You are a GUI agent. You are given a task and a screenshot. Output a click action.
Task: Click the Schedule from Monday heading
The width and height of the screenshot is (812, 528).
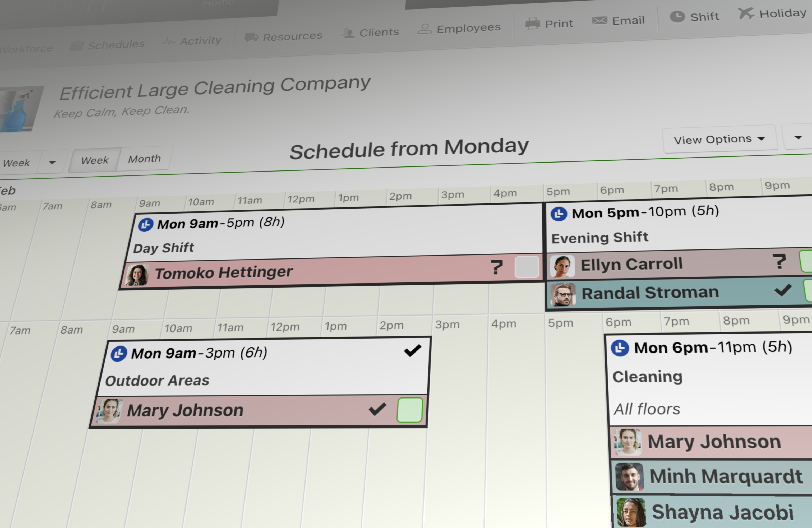409,148
